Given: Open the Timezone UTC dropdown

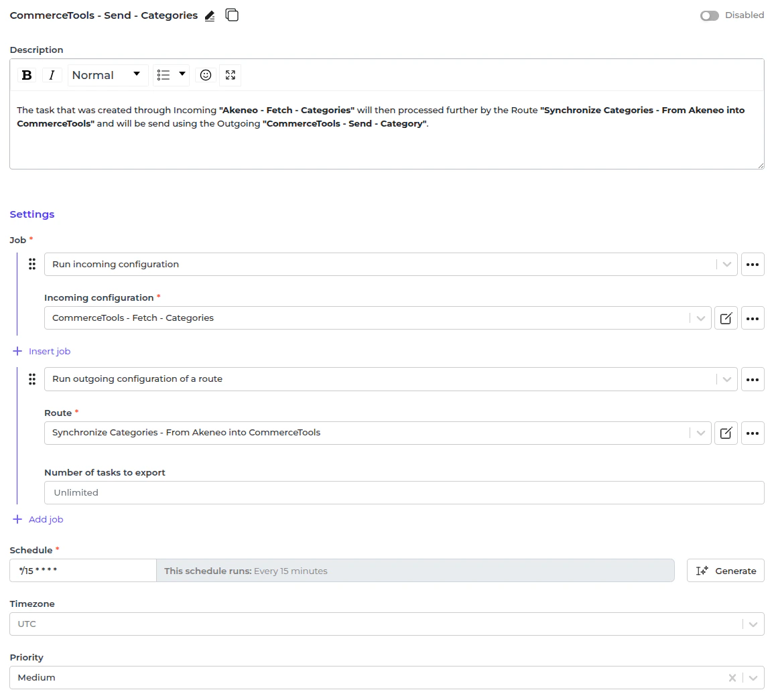Looking at the screenshot, I should click(387, 624).
